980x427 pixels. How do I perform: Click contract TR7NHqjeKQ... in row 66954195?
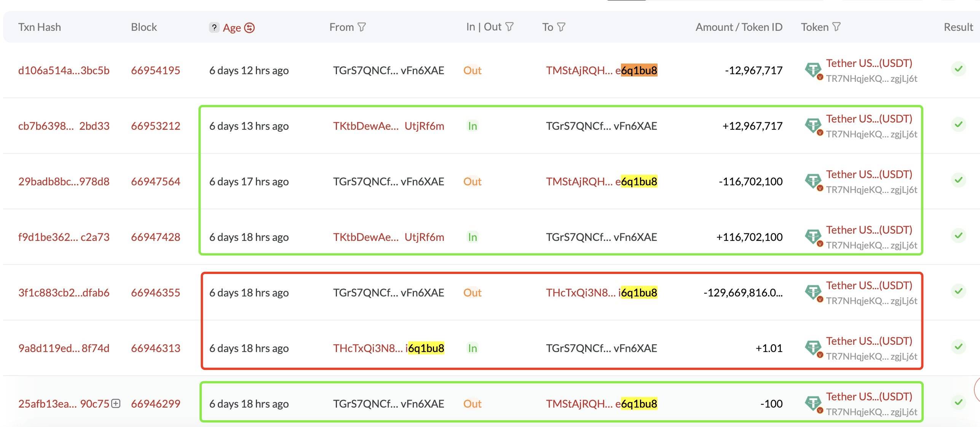(x=871, y=79)
